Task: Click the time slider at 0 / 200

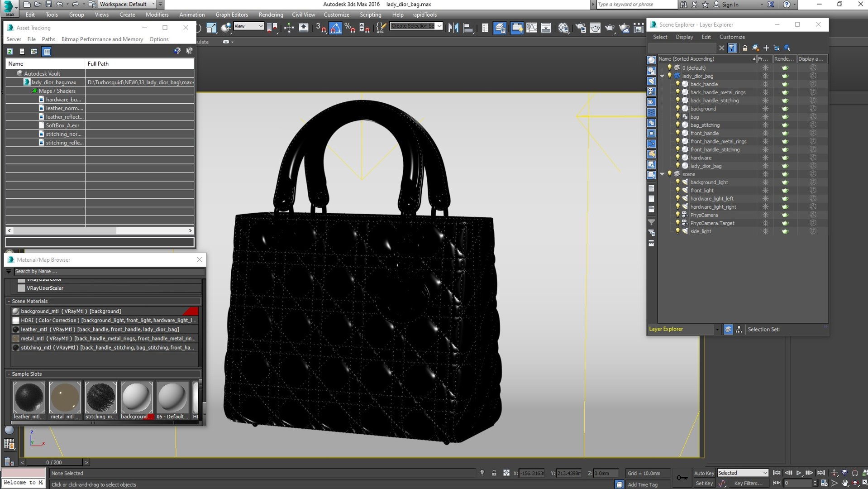Action: (x=54, y=462)
